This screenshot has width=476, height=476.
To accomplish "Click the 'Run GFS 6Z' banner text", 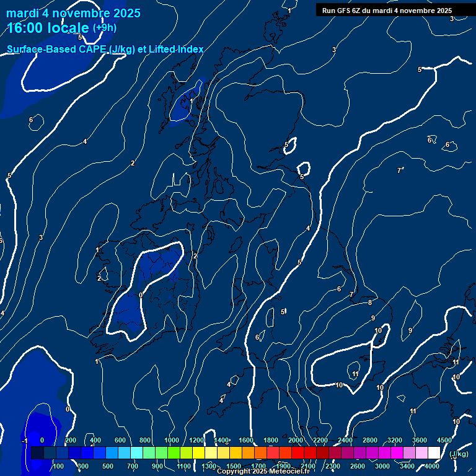I will tap(387, 11).
